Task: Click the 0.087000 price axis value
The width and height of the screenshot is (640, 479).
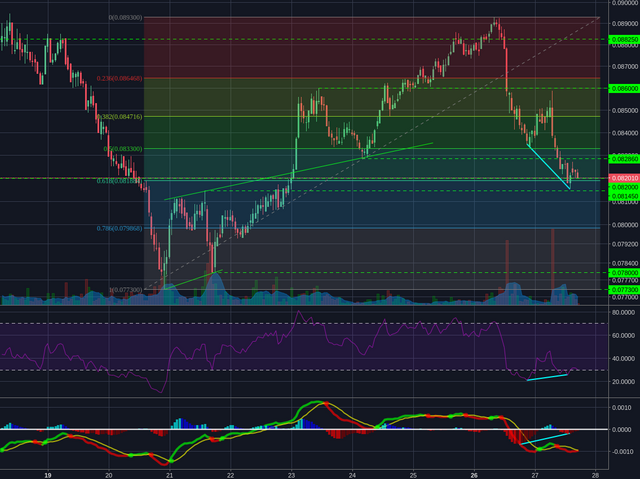Action: pos(625,66)
